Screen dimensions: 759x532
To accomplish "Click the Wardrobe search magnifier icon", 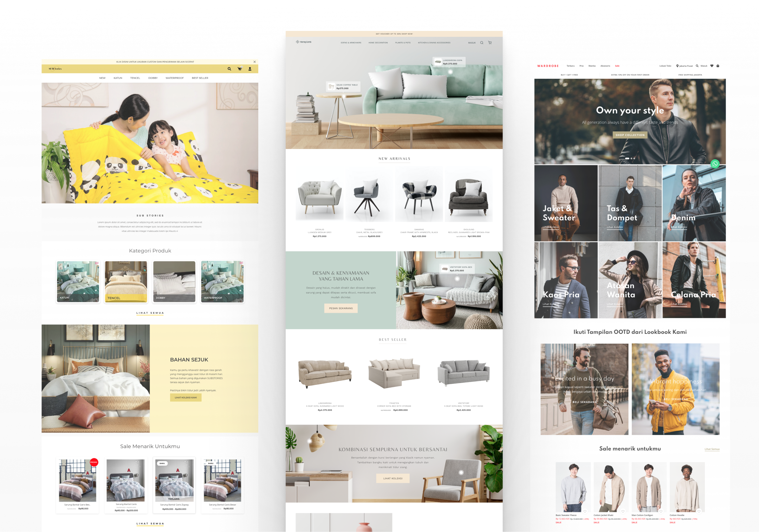I will click(697, 66).
